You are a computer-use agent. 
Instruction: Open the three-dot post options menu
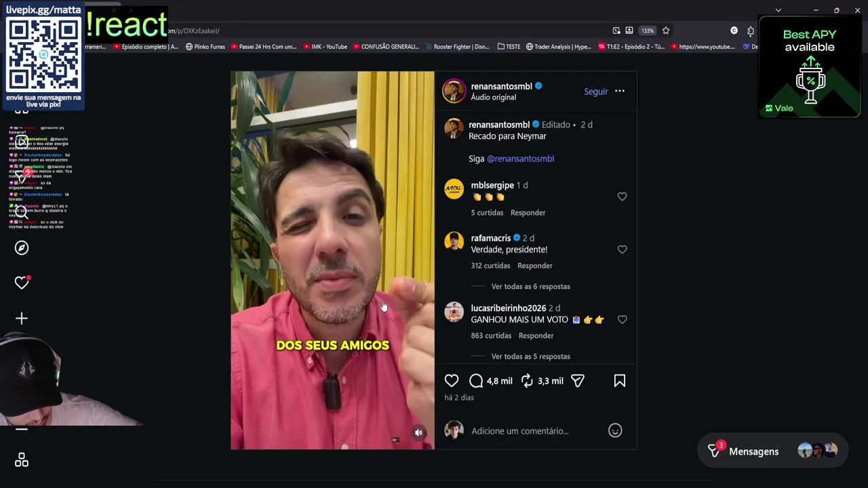coord(620,91)
